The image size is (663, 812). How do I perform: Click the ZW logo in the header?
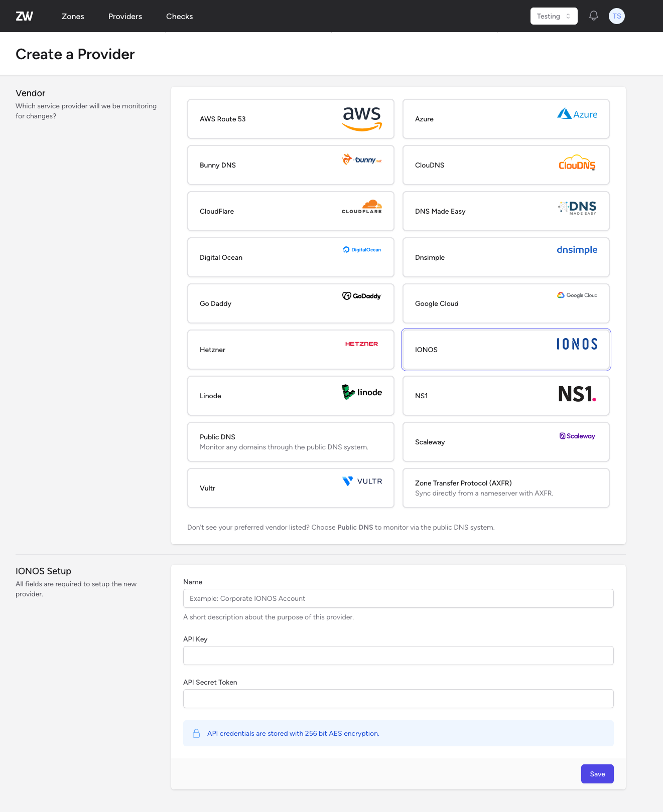pyautogui.click(x=24, y=16)
